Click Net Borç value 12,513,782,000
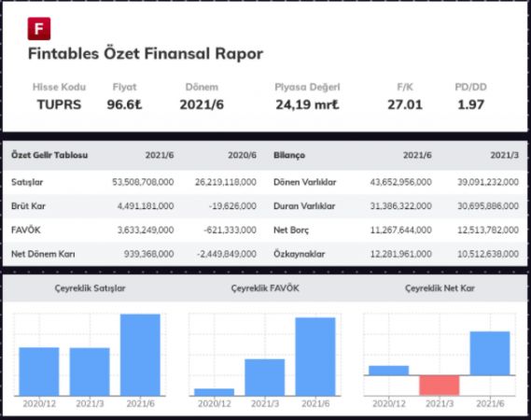This screenshot has height=420, width=531. pyautogui.click(x=488, y=230)
